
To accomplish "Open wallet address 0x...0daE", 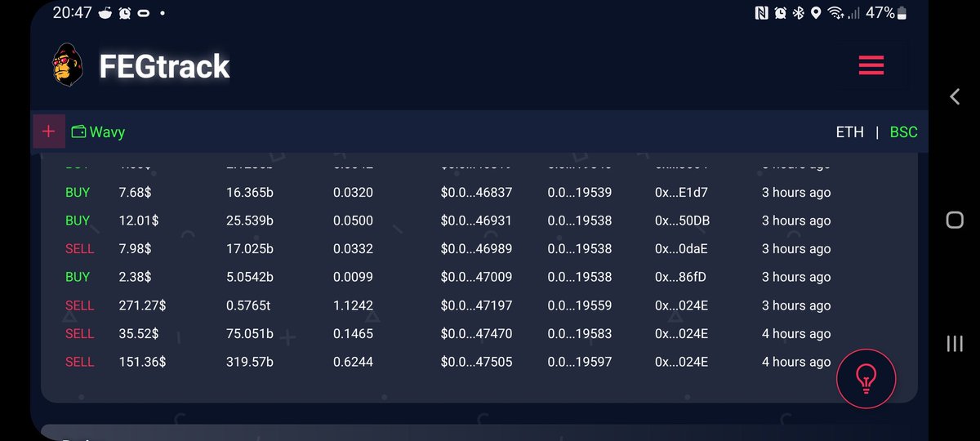I will (681, 249).
